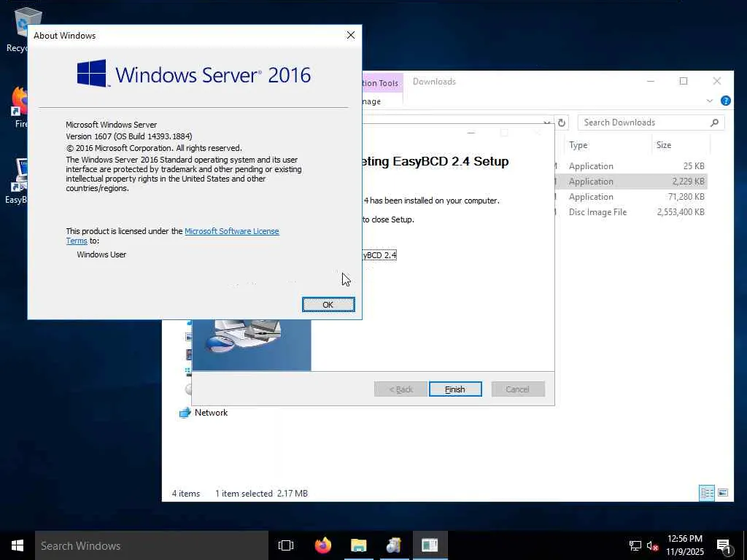Select the Manage ribbon tab in Downloads window
The height and width of the screenshot is (560, 747).
tap(371, 101)
